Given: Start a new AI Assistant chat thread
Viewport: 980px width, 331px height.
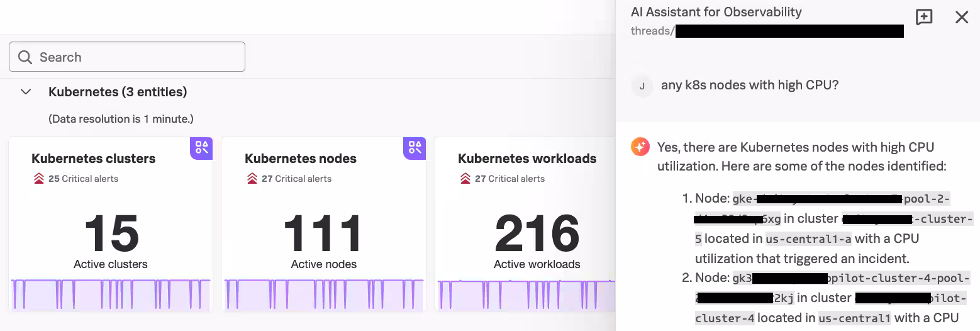Looking at the screenshot, I should pyautogui.click(x=923, y=18).
